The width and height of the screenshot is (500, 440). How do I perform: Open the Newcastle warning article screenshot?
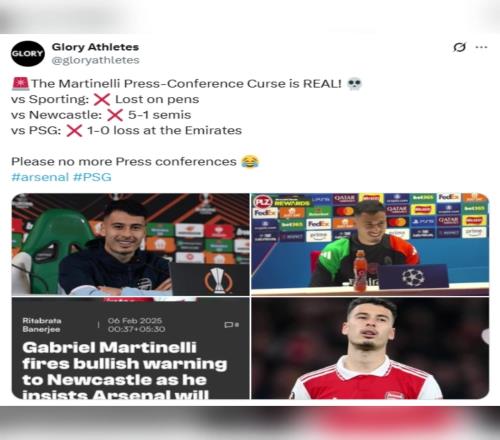pyautogui.click(x=130, y=348)
